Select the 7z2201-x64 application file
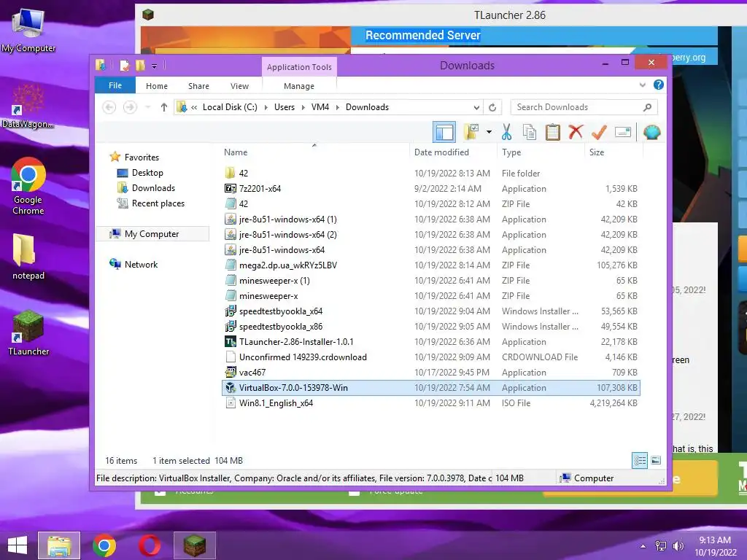 430,189
